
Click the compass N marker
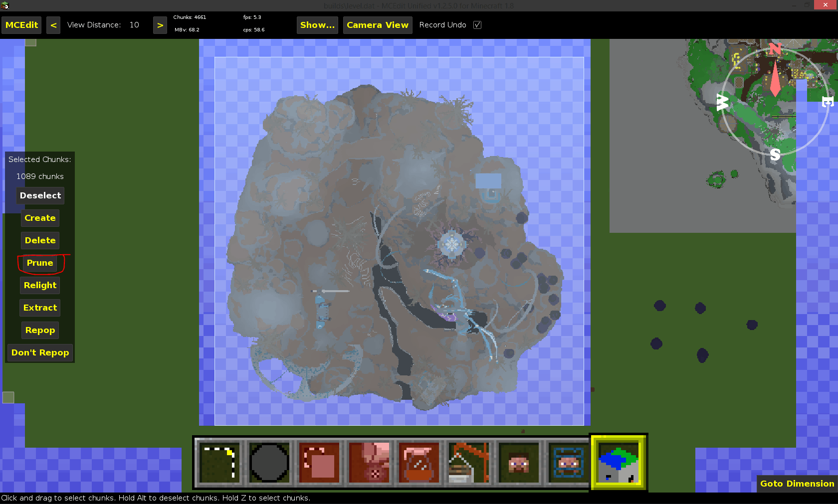(775, 49)
